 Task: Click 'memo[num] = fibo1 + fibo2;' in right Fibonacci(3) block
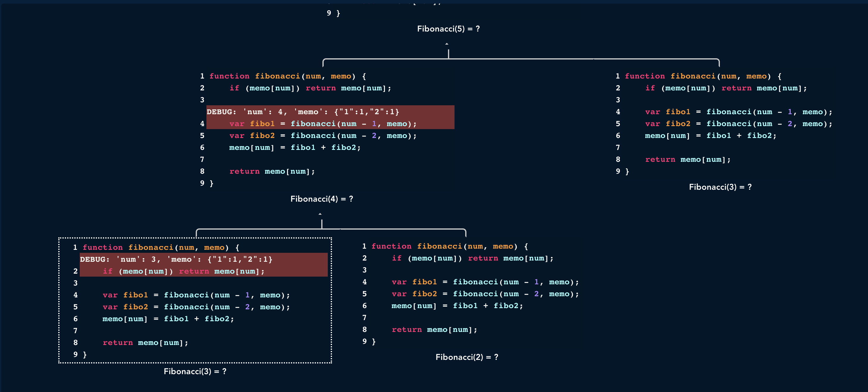pyautogui.click(x=710, y=136)
